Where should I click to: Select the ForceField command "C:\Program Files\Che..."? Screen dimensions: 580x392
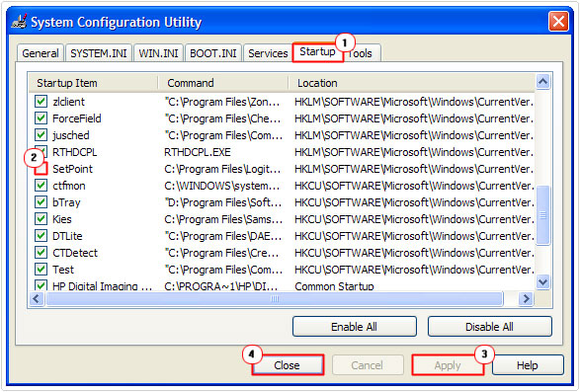(x=222, y=118)
